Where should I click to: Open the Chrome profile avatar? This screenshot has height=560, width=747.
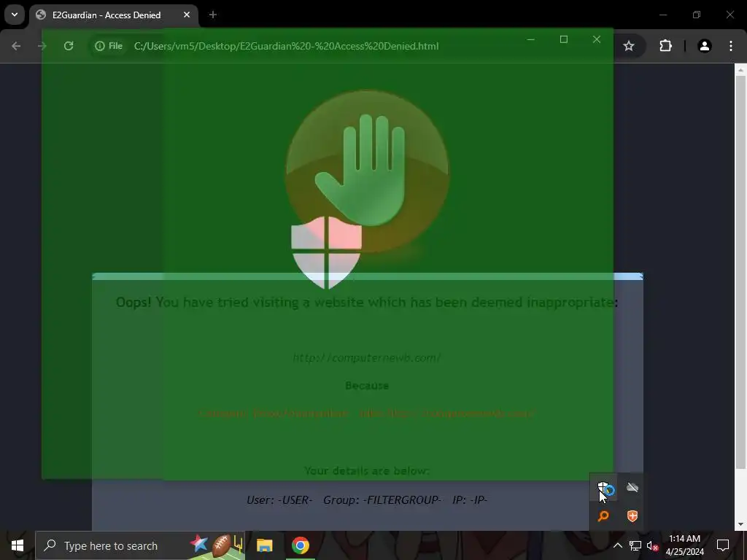pyautogui.click(x=704, y=46)
